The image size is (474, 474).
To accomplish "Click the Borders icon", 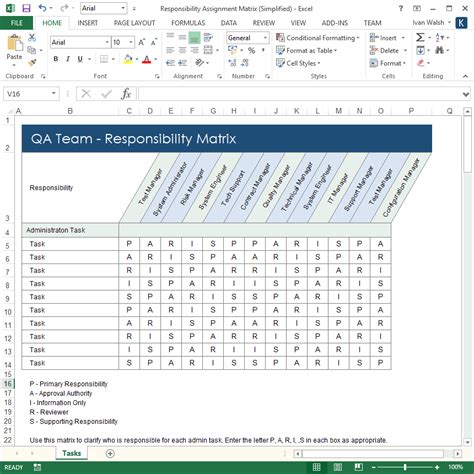I will tap(104, 59).
